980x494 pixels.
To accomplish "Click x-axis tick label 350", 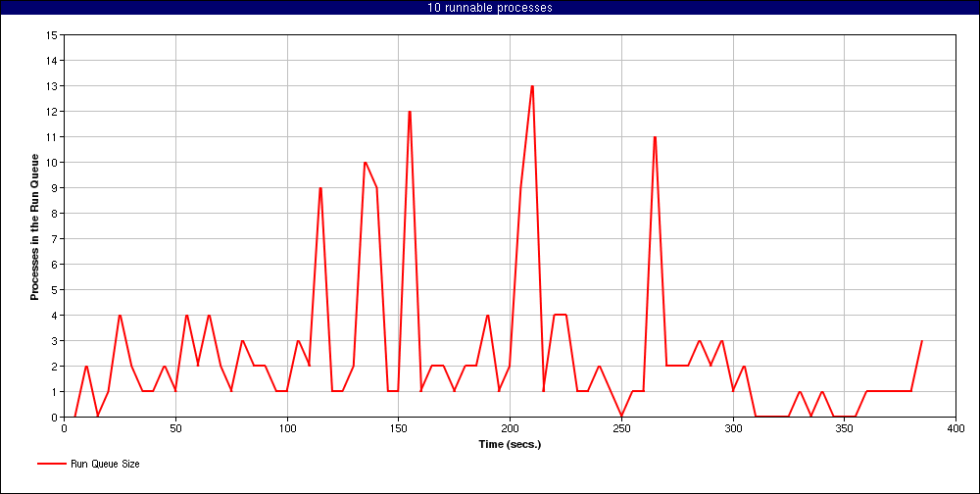I will [x=845, y=429].
